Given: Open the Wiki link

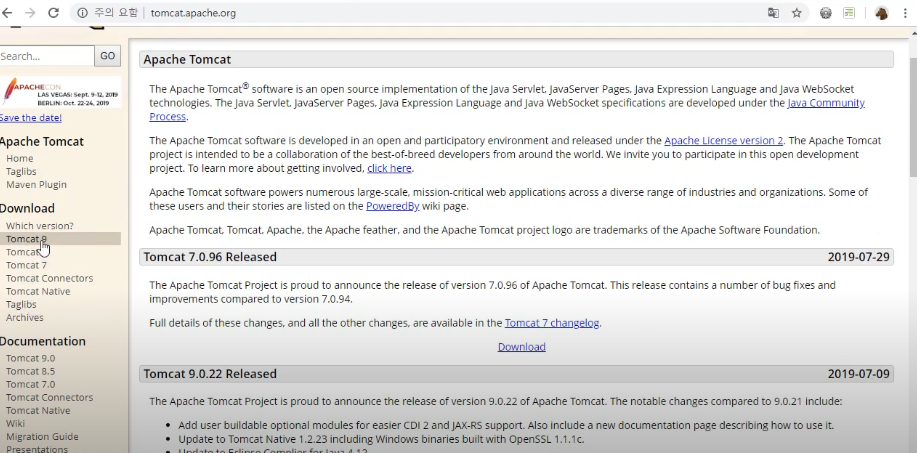Looking at the screenshot, I should pyautogui.click(x=15, y=424).
